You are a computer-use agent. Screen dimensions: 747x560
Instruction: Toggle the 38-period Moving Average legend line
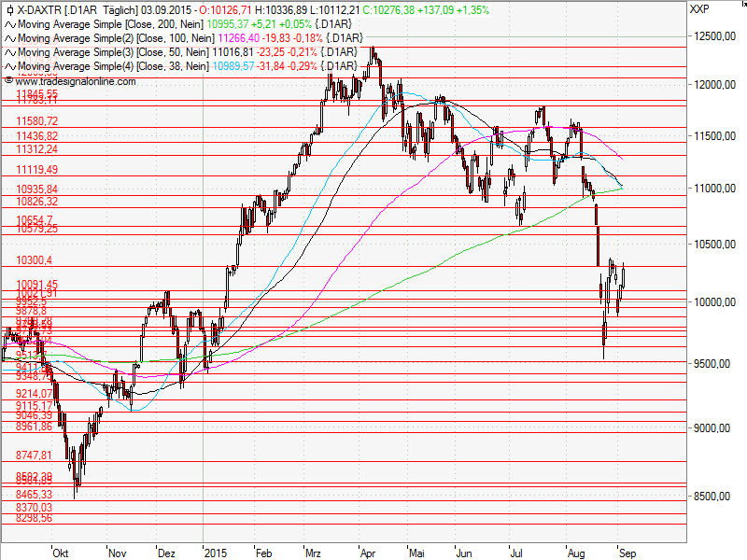(x=112, y=65)
